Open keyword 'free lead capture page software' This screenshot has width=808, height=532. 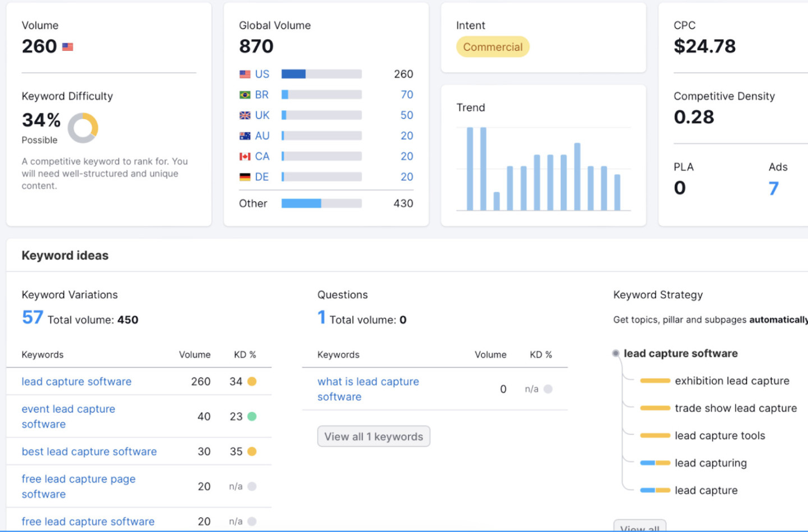point(79,487)
